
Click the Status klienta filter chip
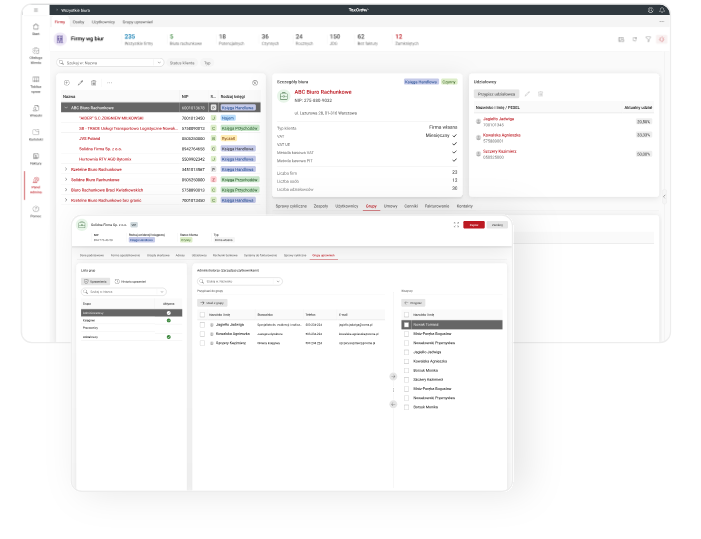coord(181,62)
